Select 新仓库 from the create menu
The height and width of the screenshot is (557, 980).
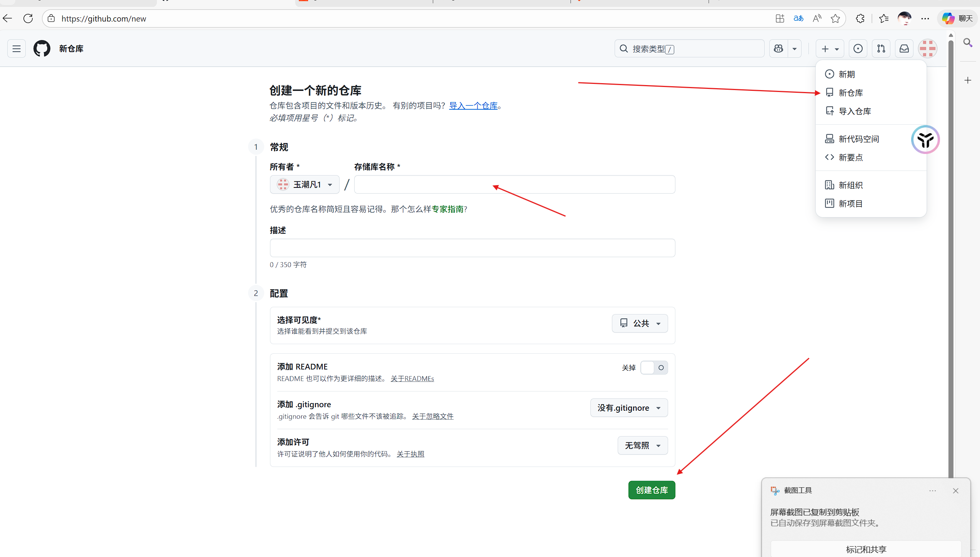(850, 93)
